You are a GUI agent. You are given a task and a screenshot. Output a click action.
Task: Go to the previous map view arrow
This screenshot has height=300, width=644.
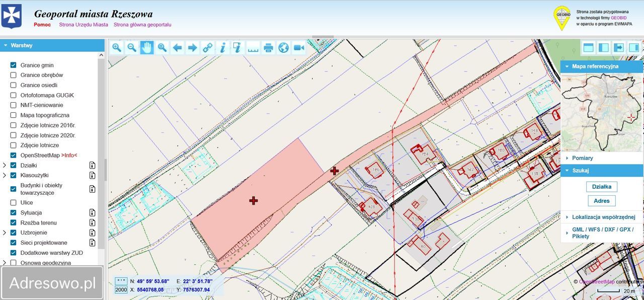[177, 48]
